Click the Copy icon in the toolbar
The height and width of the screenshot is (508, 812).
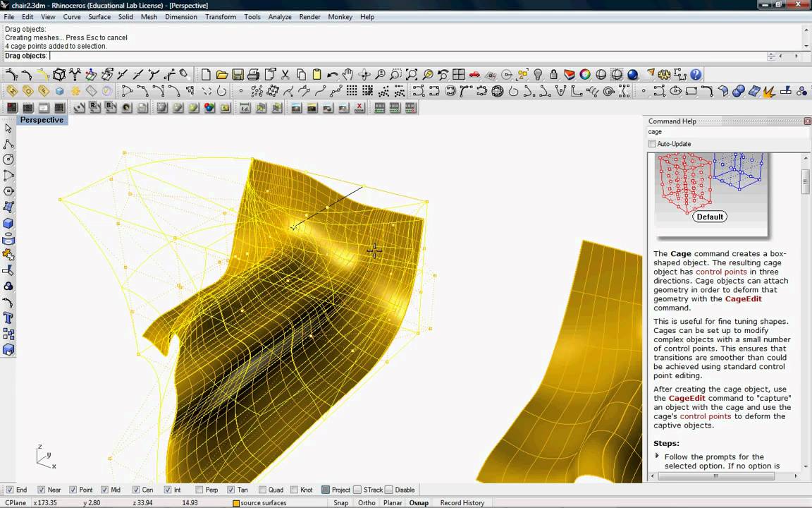(x=301, y=75)
